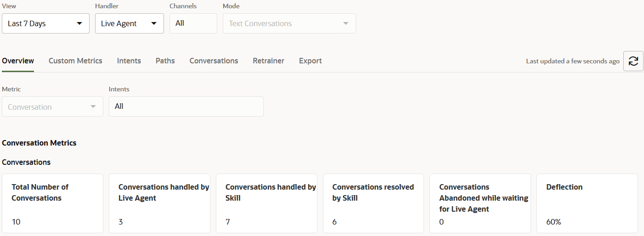Open the Export tab
The width and height of the screenshot is (644, 236).
tap(310, 61)
